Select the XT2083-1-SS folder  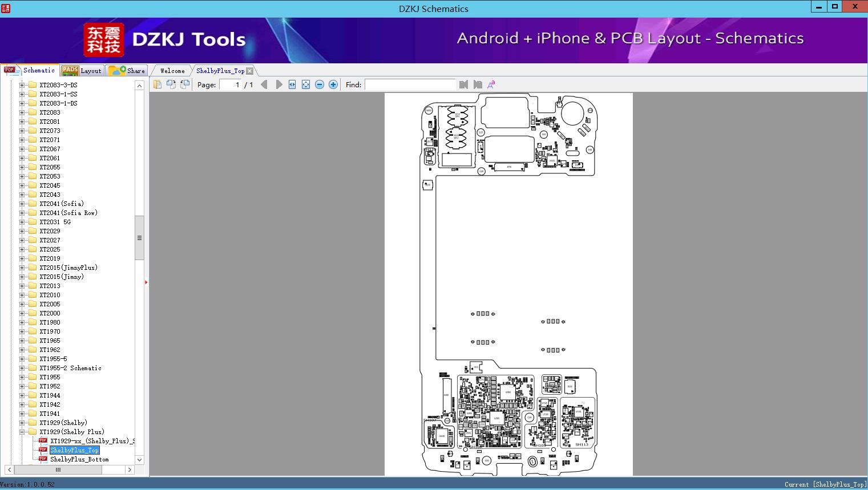58,94
